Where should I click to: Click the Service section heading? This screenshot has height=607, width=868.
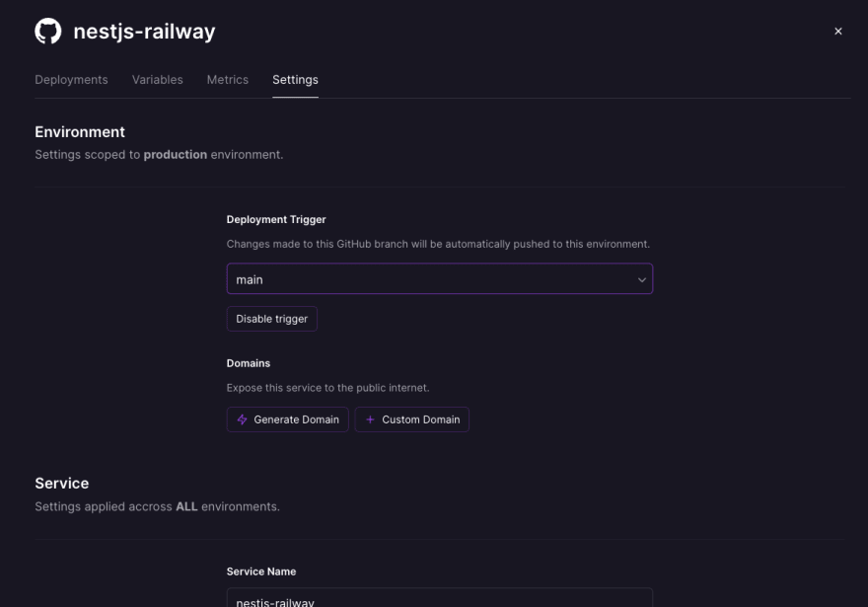click(61, 483)
